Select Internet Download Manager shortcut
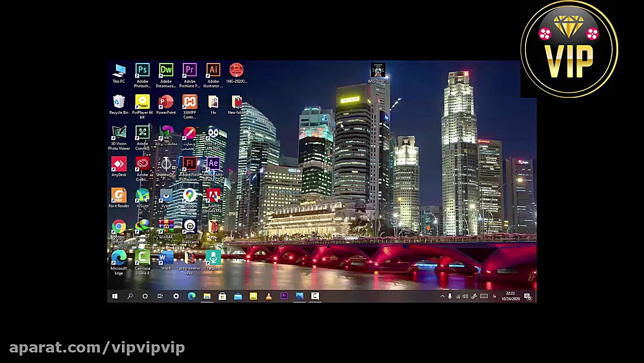Screen dimensions: 644x363 click(143, 231)
